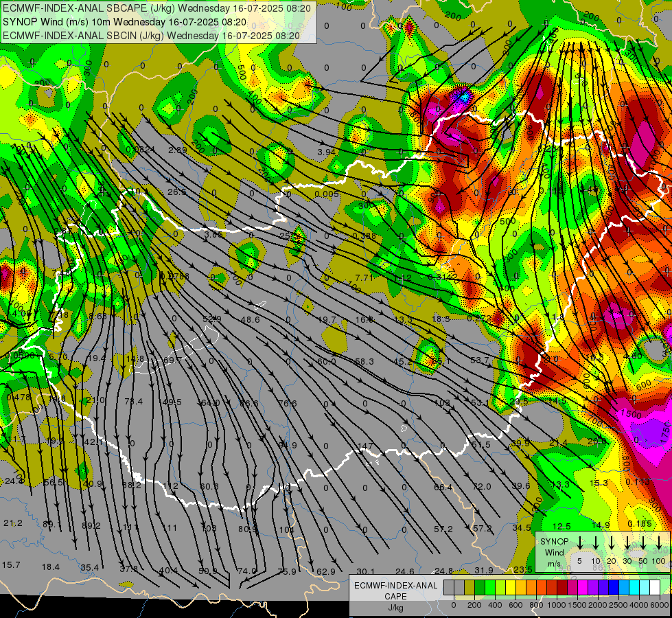Pick the yellow swatch in the CAPE color bar
The width and height of the screenshot is (672, 618).
511,587
